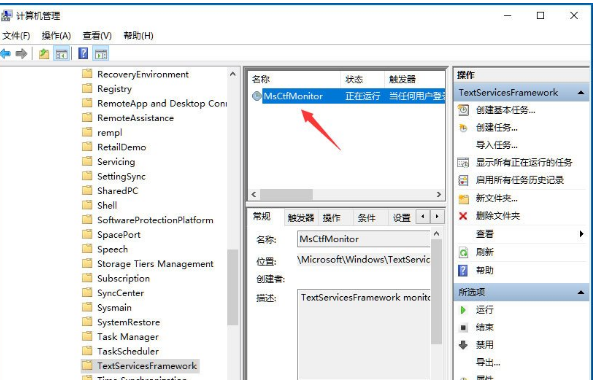Image resolution: width=593 pixels, height=380 pixels.
Task: Expand the 查看 submenu arrow
Action: click(582, 234)
